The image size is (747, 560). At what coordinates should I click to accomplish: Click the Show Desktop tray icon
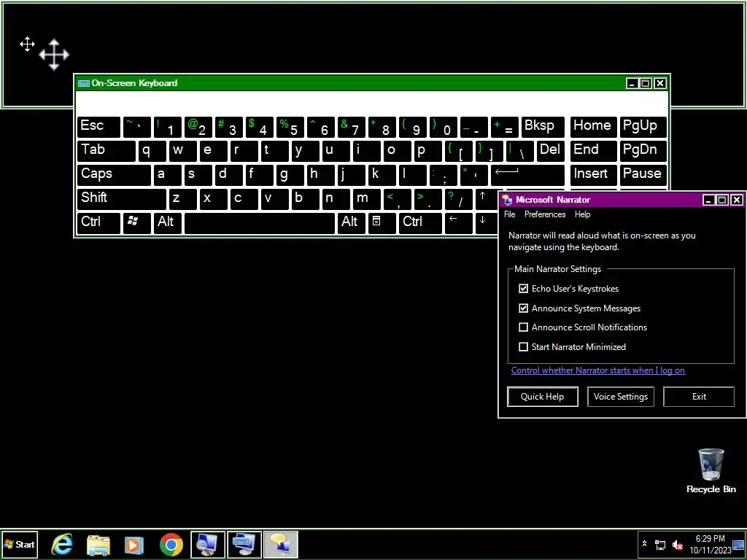coord(738,544)
